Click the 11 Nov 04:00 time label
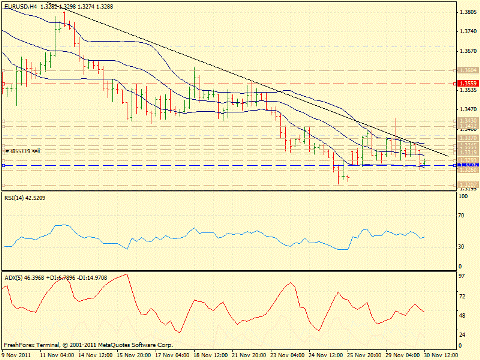480x360 pixels. click(x=57, y=355)
